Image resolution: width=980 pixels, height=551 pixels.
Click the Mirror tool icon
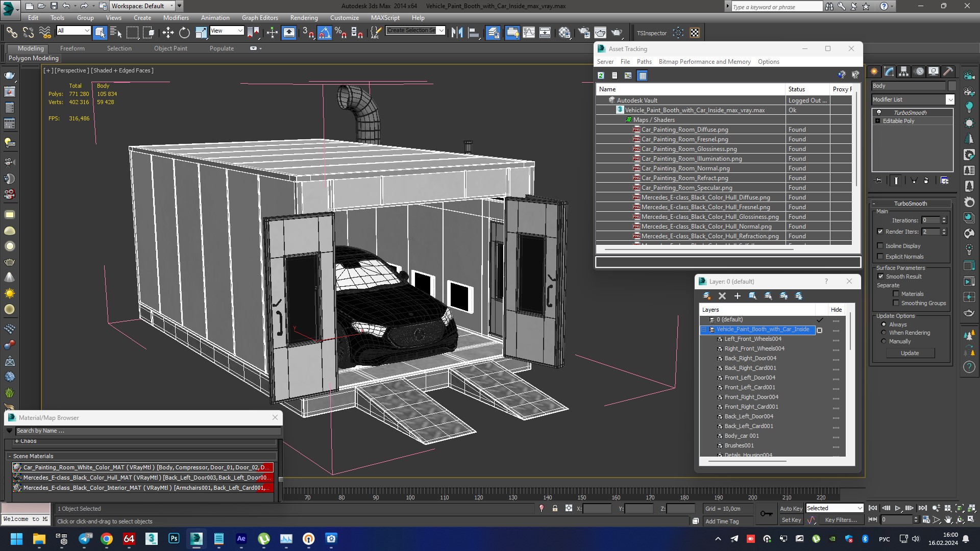point(457,33)
